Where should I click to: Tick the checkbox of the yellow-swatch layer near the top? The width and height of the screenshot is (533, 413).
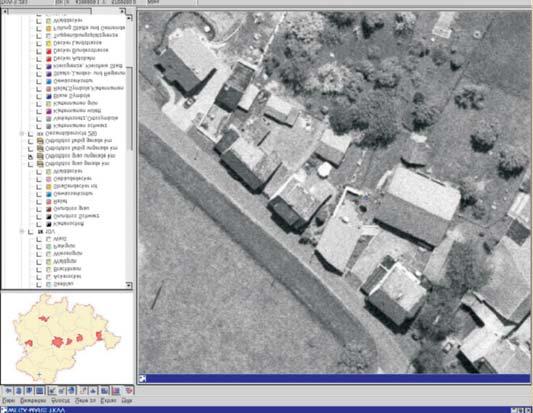tap(39, 44)
